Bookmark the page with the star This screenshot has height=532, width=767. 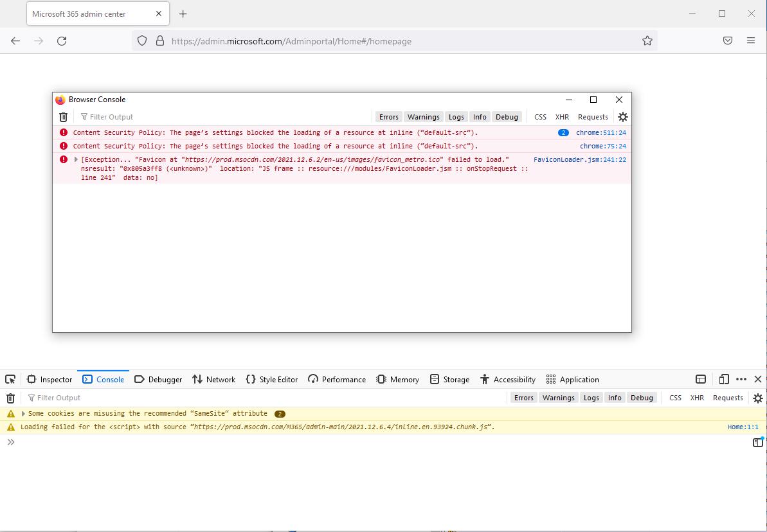click(x=647, y=40)
